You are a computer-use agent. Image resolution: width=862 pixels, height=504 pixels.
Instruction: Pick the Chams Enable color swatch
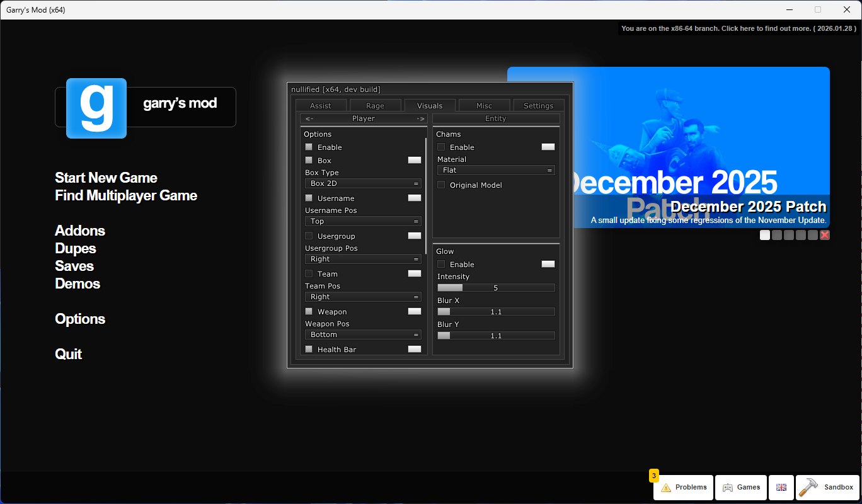[x=548, y=147]
